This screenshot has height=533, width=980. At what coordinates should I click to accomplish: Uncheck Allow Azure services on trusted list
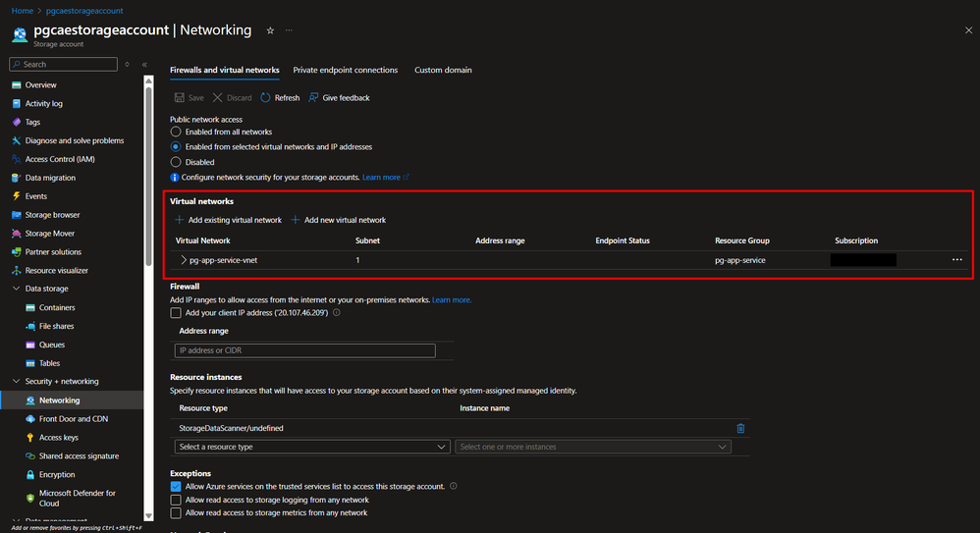[176, 486]
